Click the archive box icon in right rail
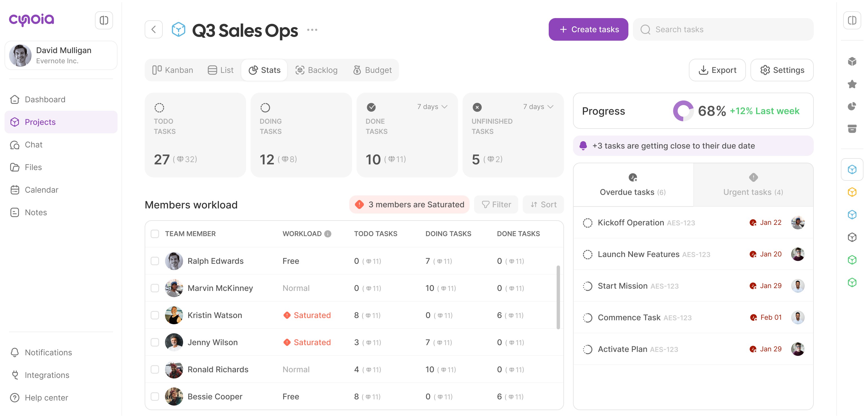Screen dimensions: 868x418 pyautogui.click(x=852, y=129)
